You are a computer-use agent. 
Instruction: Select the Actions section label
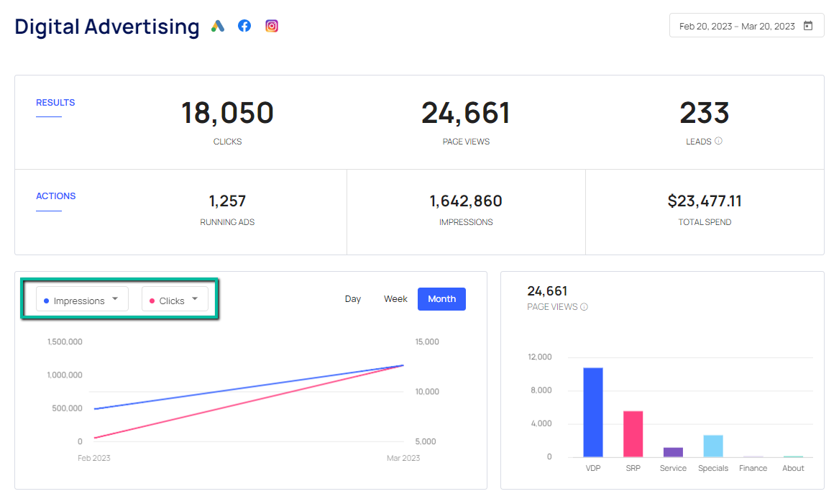click(55, 196)
